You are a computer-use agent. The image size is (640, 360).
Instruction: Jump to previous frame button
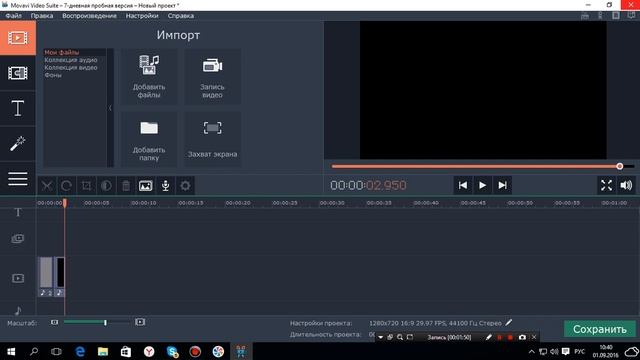pyautogui.click(x=463, y=185)
